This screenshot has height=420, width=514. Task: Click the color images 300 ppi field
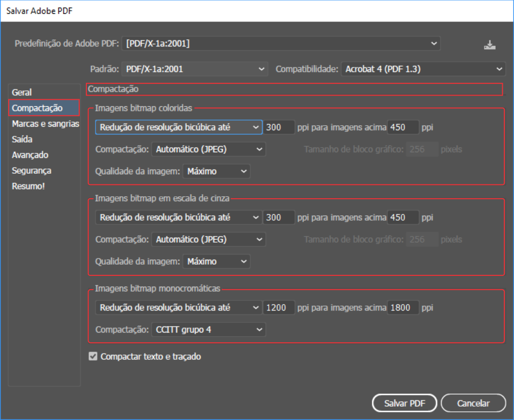click(x=279, y=127)
